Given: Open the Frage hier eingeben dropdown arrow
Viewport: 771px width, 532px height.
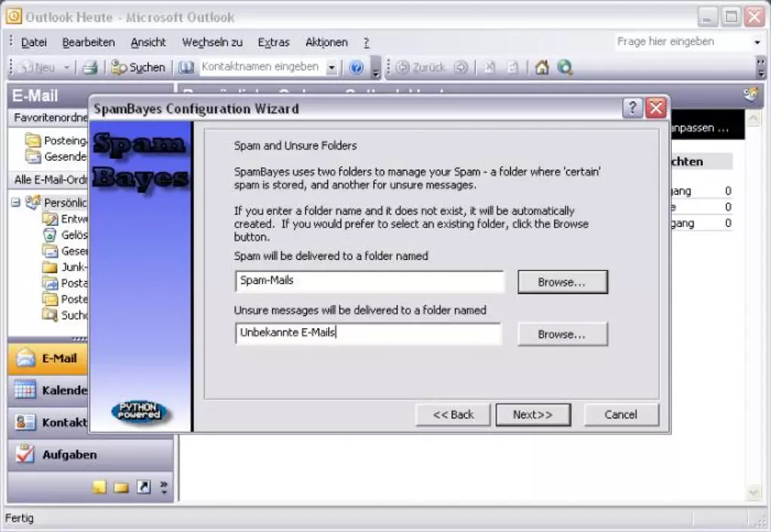Looking at the screenshot, I should (x=757, y=42).
